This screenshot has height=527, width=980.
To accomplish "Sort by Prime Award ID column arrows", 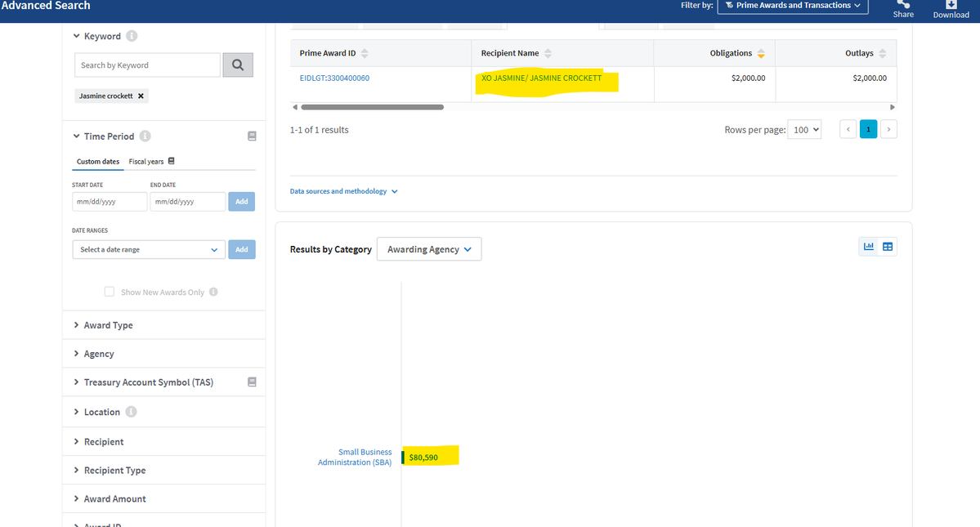I will 365,54.
